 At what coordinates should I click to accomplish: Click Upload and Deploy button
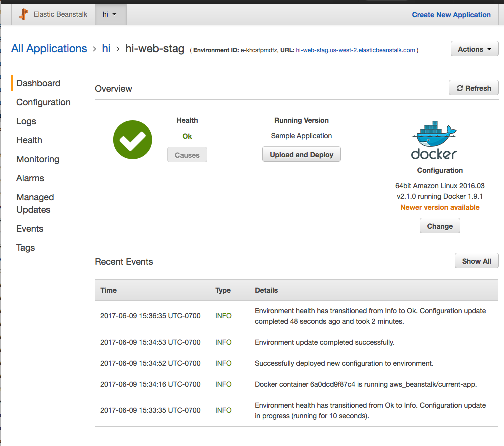click(x=301, y=155)
